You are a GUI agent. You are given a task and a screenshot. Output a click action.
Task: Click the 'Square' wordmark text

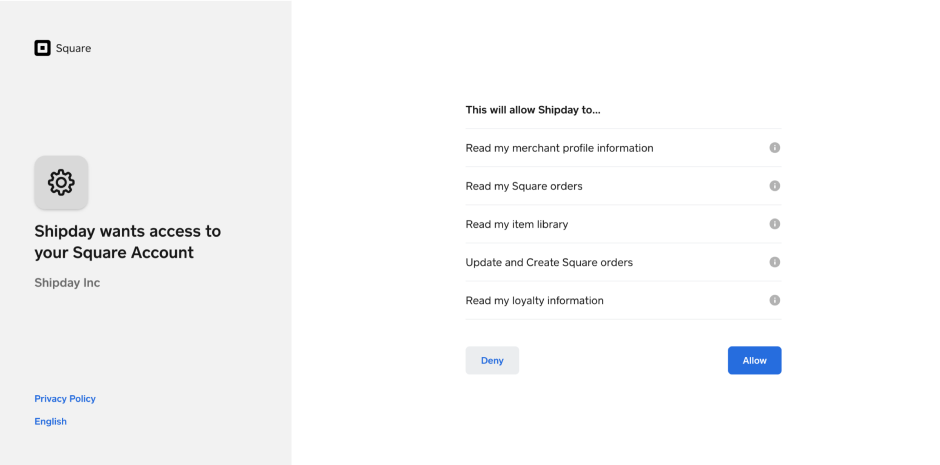(73, 49)
